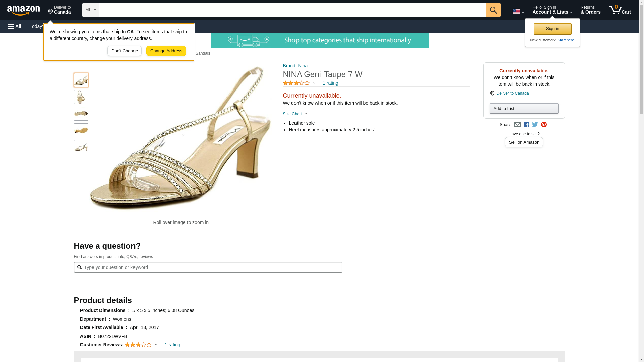Screen dimensions: 644x362
Task: Select the second shoe thumbnail
Action: pos(81,97)
